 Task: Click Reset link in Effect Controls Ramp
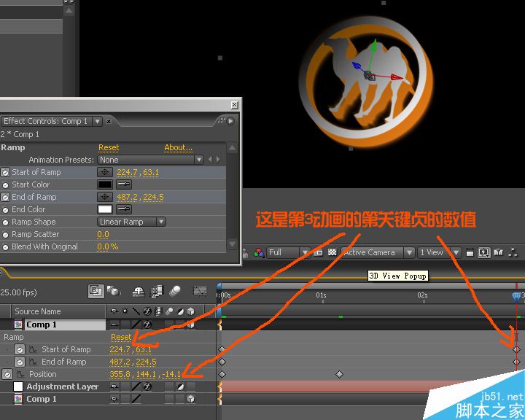pos(109,147)
